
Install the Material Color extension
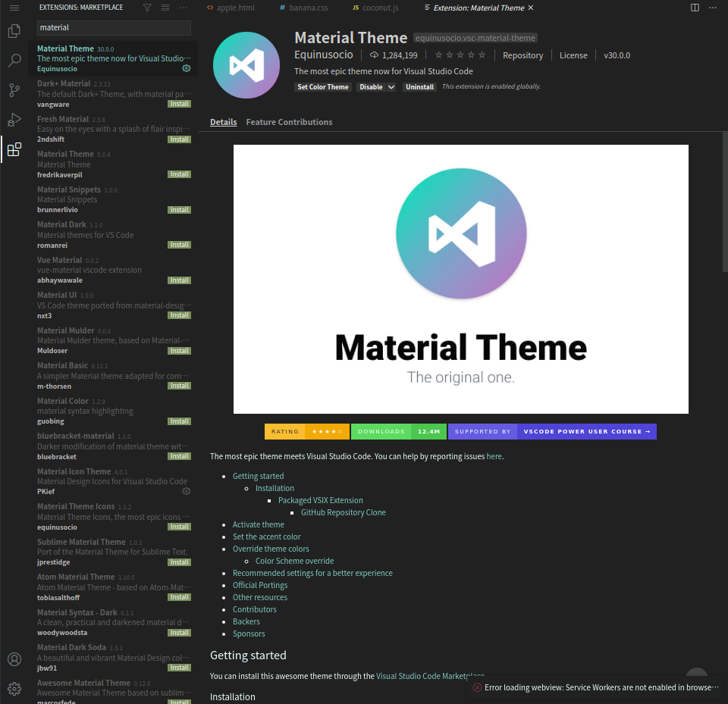point(179,421)
